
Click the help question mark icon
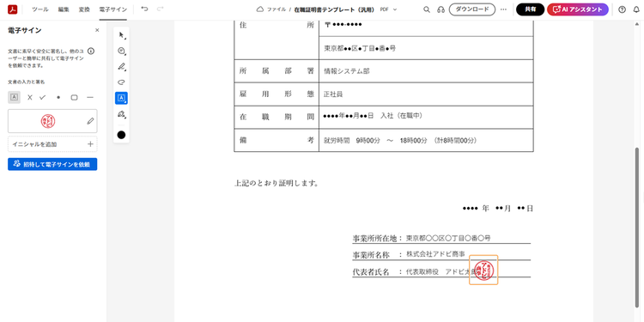click(x=622, y=9)
